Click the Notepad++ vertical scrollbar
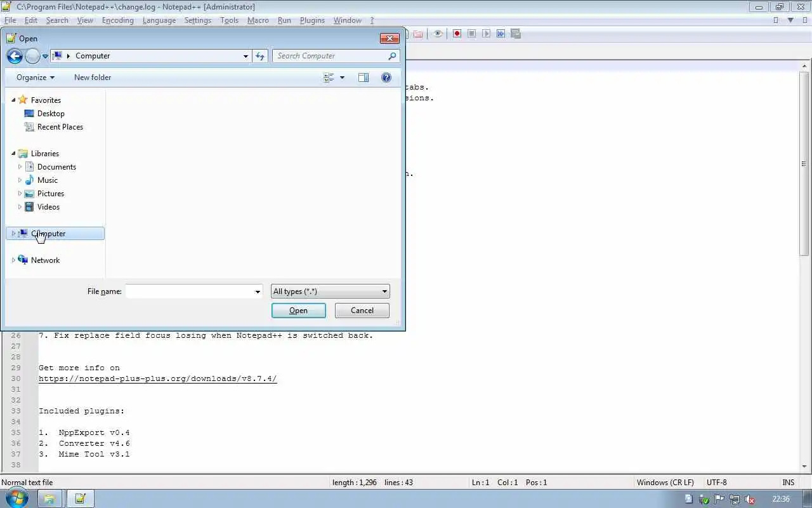 click(804, 164)
